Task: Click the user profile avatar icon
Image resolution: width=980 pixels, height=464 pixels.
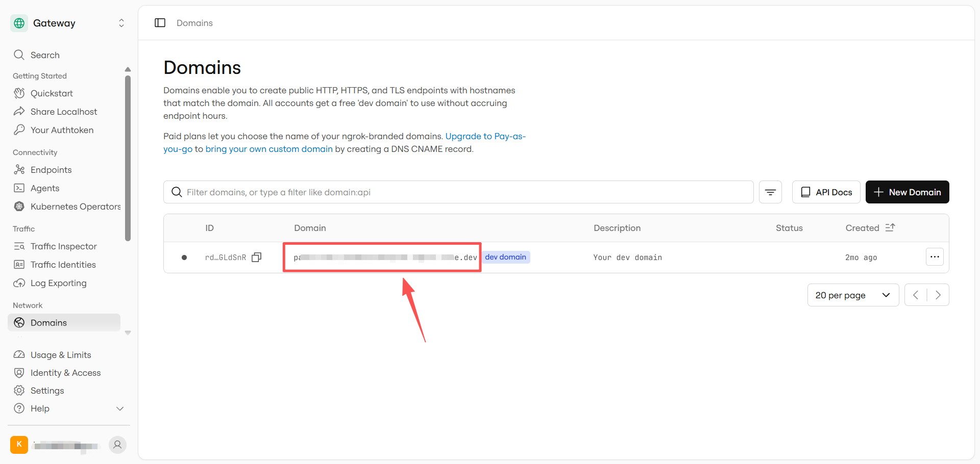Action: (117, 445)
